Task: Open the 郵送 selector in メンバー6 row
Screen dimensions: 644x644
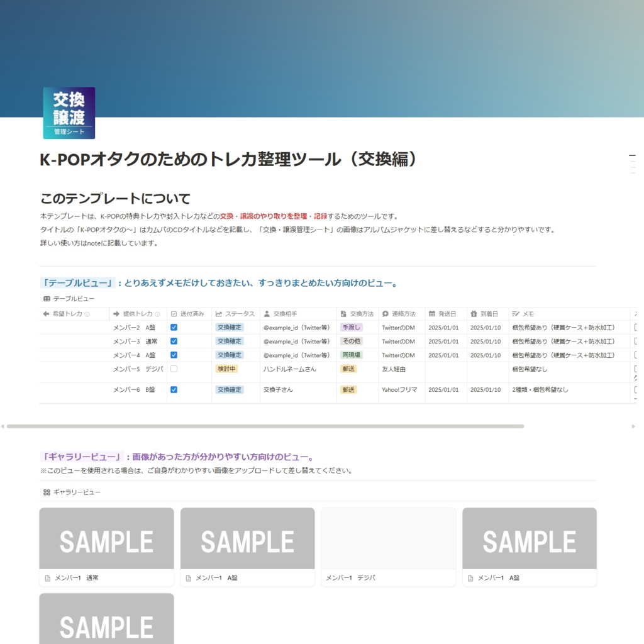Action: pyautogui.click(x=349, y=390)
